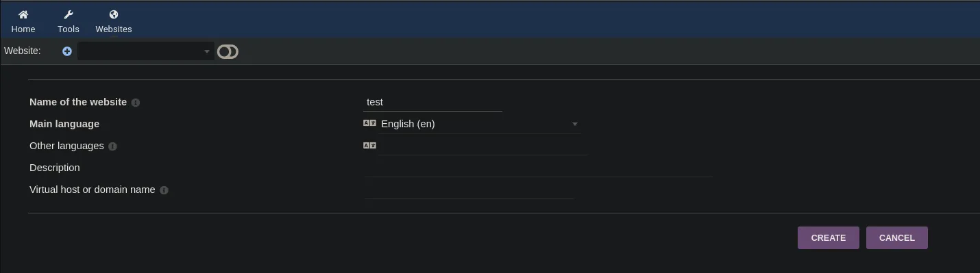Expand the Main language dropdown arrow
The width and height of the screenshot is (980, 273).
575,125
